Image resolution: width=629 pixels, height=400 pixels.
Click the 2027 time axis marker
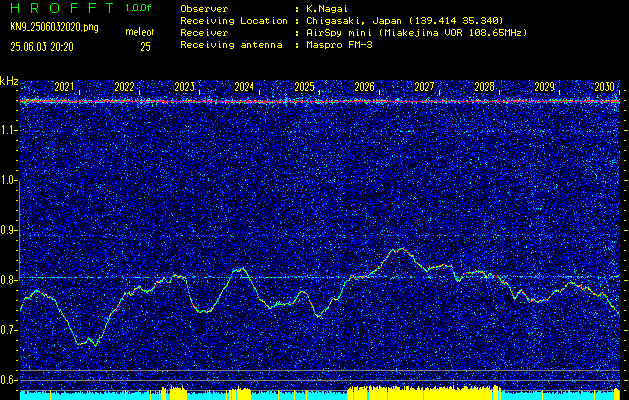point(424,87)
